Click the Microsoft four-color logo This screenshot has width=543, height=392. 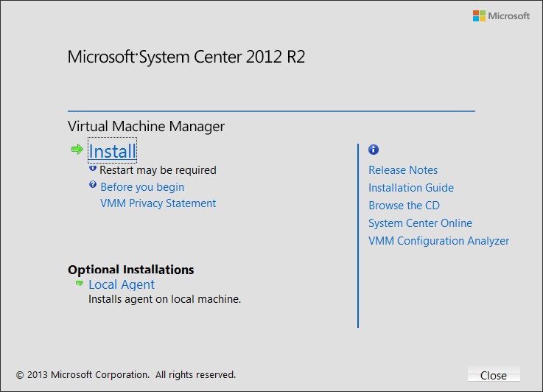click(x=479, y=16)
